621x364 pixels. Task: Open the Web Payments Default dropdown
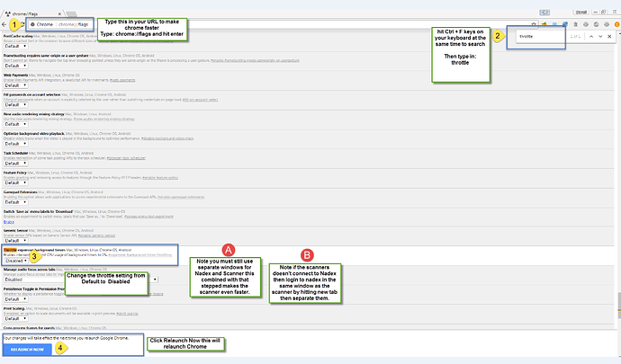pos(15,85)
